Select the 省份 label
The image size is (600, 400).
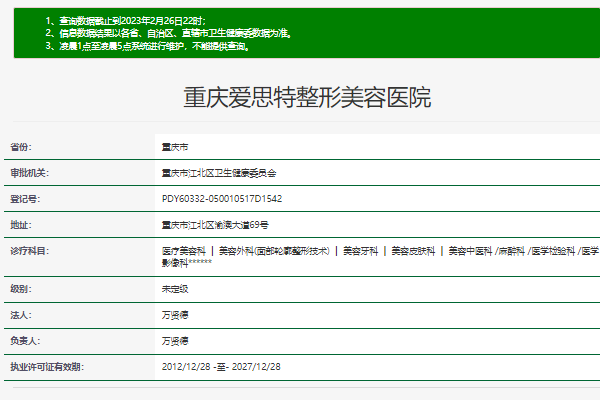coord(21,147)
